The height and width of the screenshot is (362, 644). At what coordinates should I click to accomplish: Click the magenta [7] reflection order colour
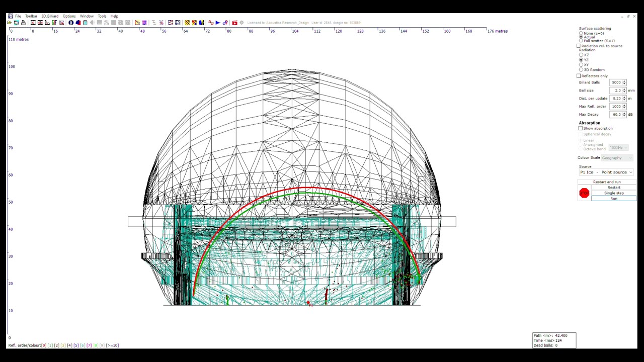[89, 345]
